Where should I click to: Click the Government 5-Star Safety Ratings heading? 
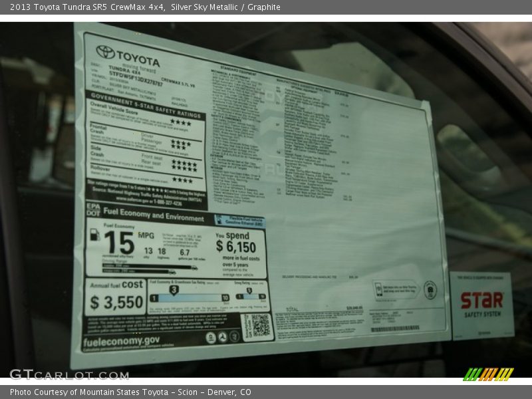click(146, 106)
